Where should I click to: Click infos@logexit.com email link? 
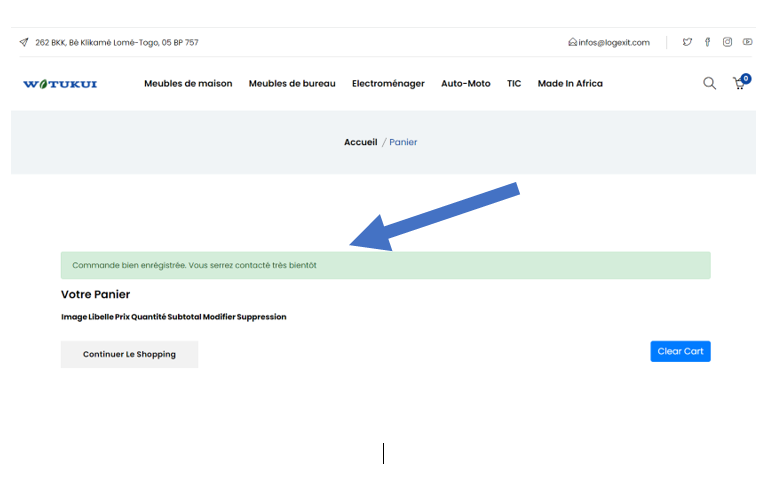[614, 43]
